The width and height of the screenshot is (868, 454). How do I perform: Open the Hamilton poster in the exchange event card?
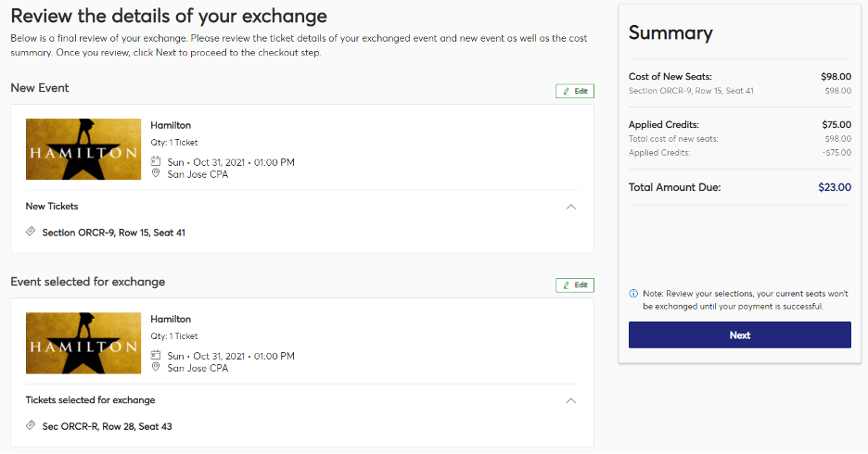click(x=83, y=343)
